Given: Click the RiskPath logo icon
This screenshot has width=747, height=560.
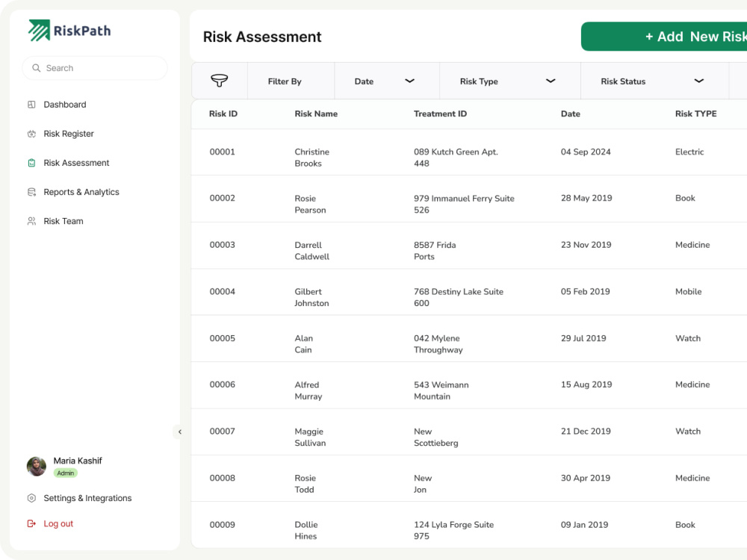Looking at the screenshot, I should pos(39,31).
